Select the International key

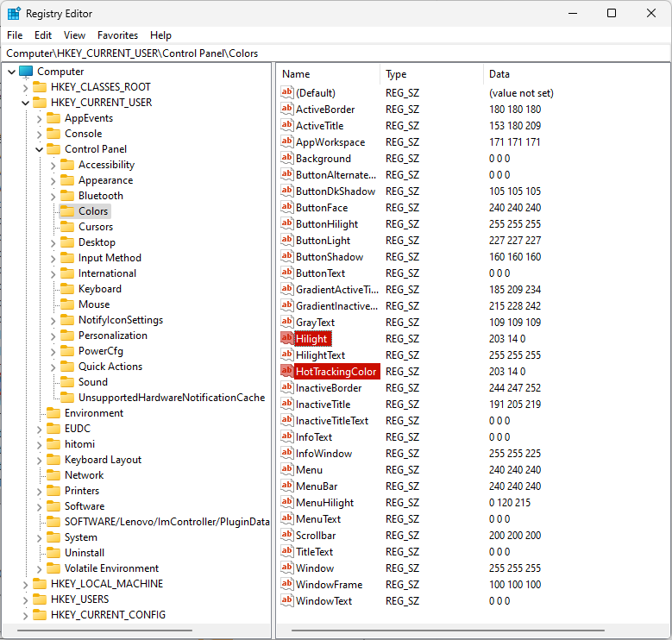pos(107,273)
